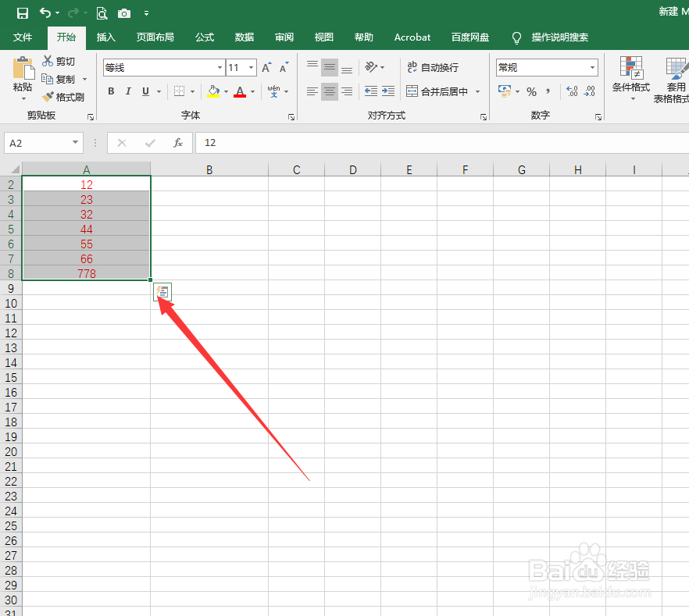Click the Select All corner triangle

pyautogui.click(x=15, y=169)
